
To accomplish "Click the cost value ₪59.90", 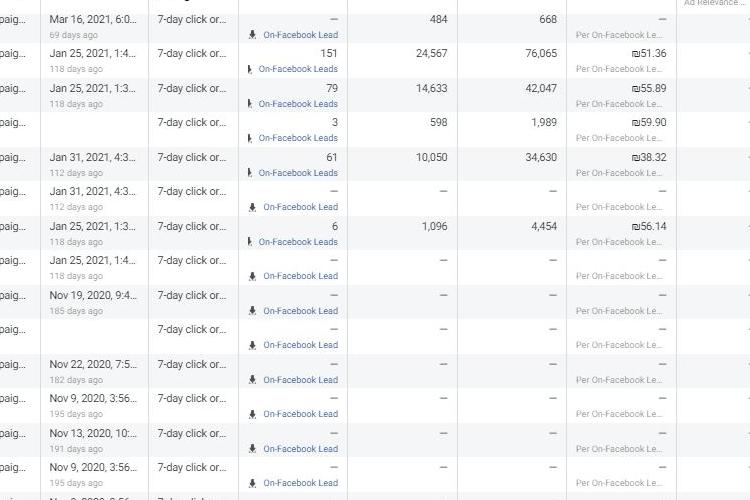I will [649, 122].
